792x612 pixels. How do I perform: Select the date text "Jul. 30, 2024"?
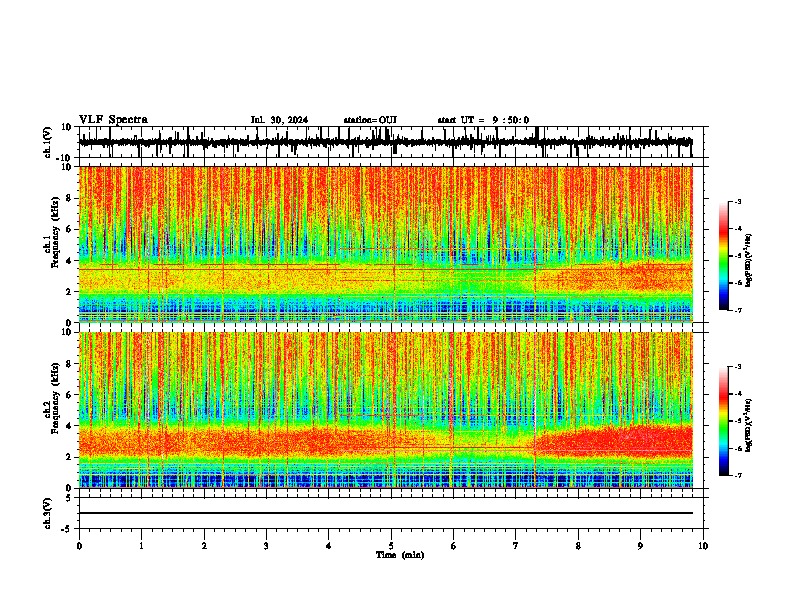(279, 120)
